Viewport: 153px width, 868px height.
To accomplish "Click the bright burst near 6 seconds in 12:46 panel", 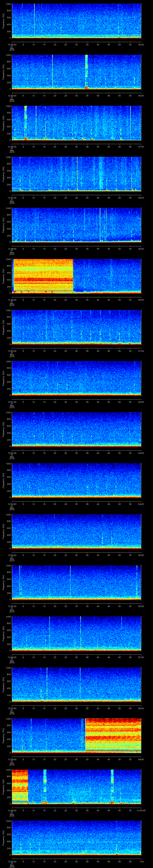I will coord(26,123).
